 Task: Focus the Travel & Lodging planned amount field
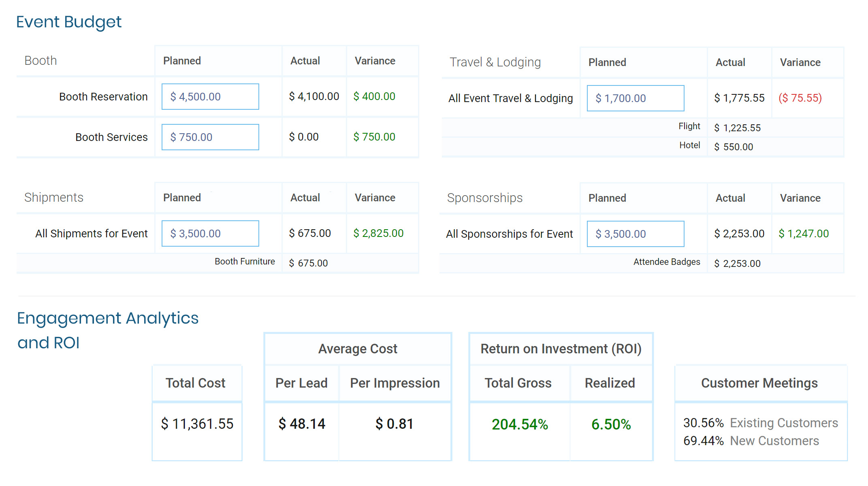click(x=635, y=98)
